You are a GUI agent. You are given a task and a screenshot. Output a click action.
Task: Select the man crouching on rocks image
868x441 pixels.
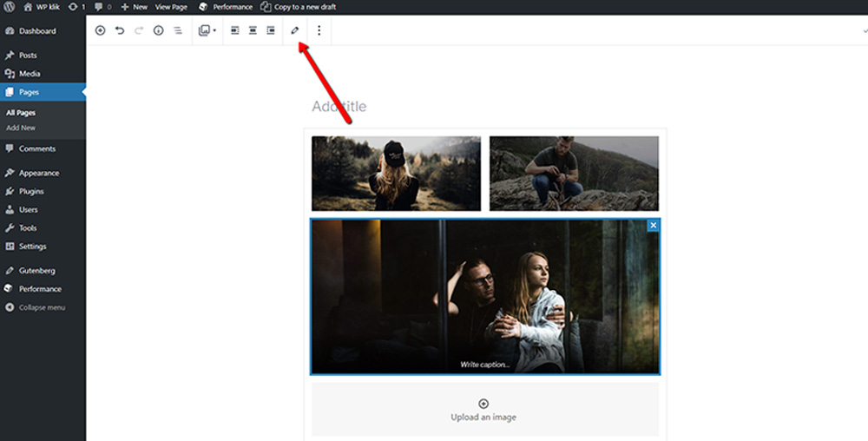coord(574,174)
